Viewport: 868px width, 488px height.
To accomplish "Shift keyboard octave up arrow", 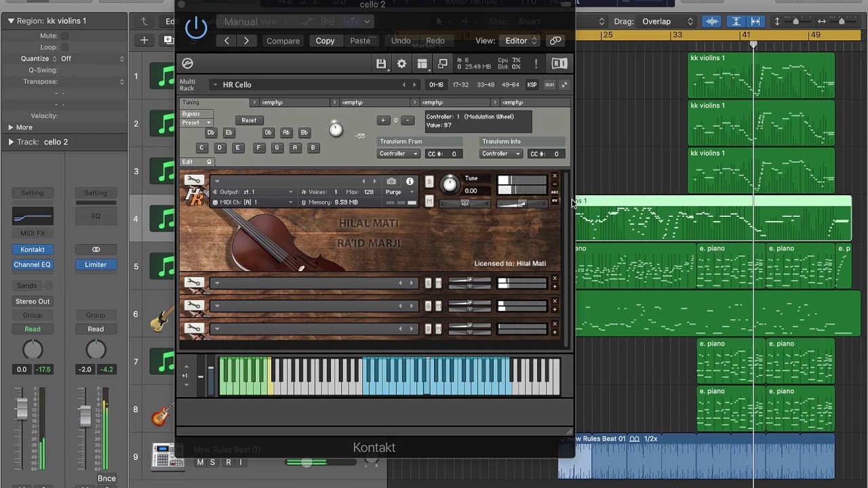I will [187, 367].
